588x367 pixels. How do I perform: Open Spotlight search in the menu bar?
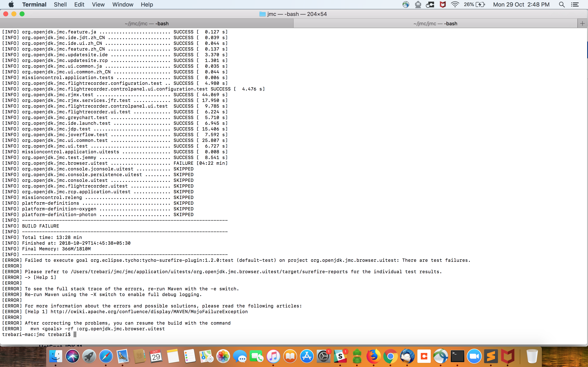(561, 5)
